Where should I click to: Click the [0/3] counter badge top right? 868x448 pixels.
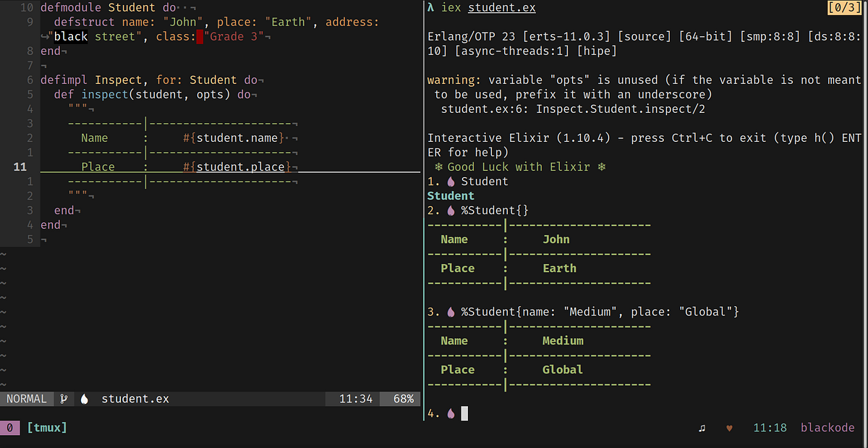click(x=845, y=7)
